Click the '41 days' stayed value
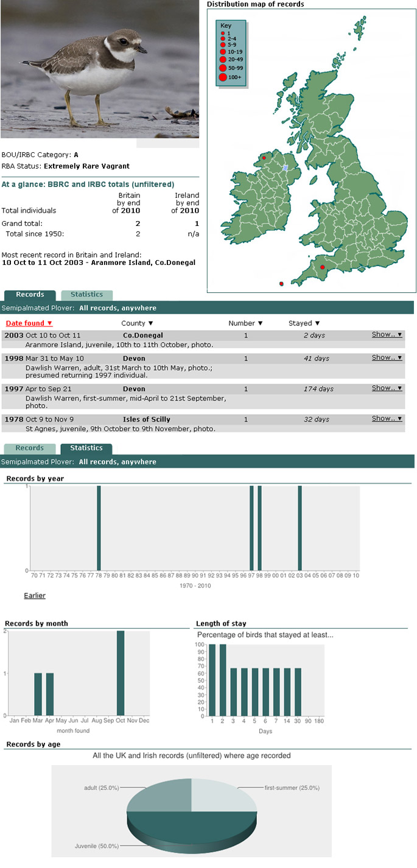Image resolution: width=417 pixels, height=868 pixels. pos(317,358)
